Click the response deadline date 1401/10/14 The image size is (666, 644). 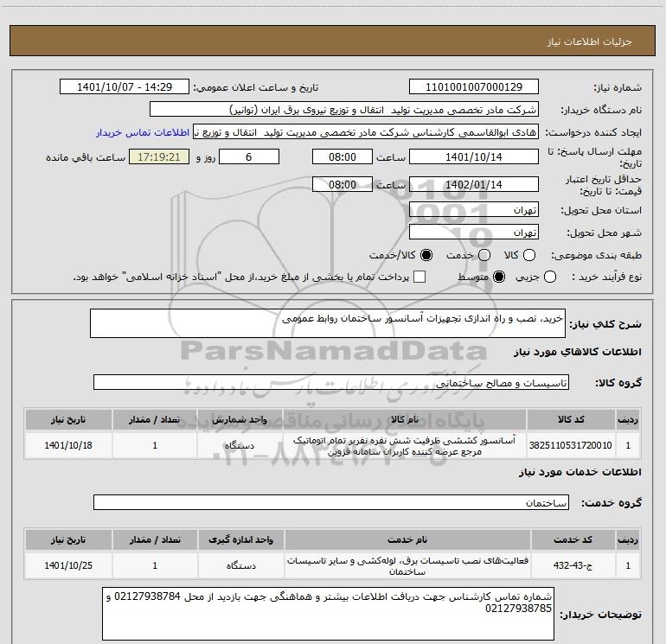(x=474, y=156)
